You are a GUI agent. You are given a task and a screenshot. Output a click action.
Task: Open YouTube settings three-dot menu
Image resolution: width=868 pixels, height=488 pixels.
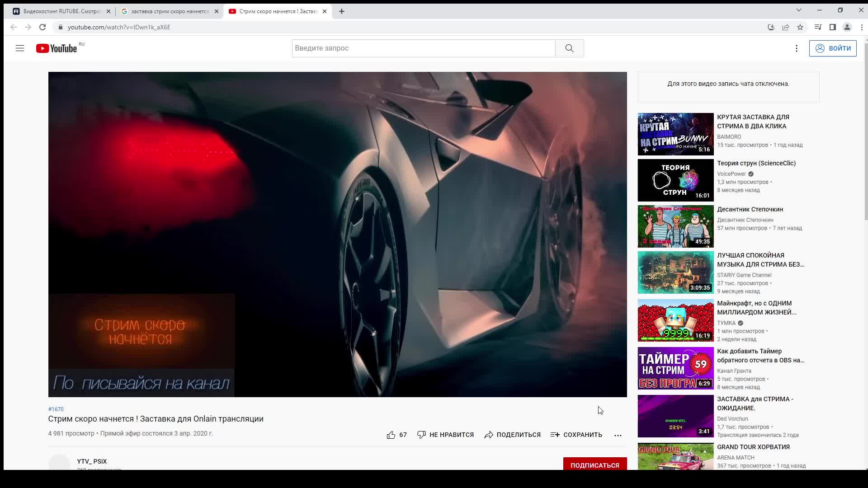797,48
